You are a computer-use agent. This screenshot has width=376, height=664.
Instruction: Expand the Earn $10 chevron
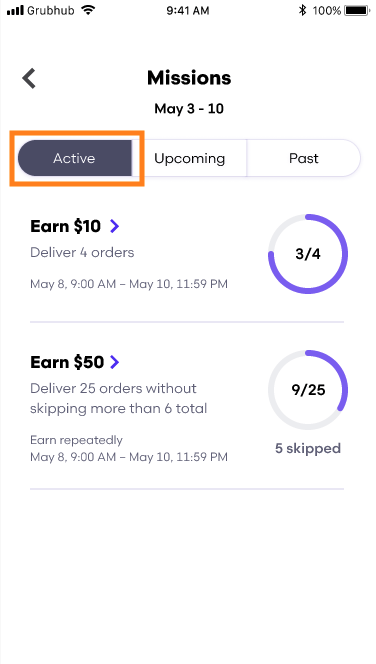114,226
